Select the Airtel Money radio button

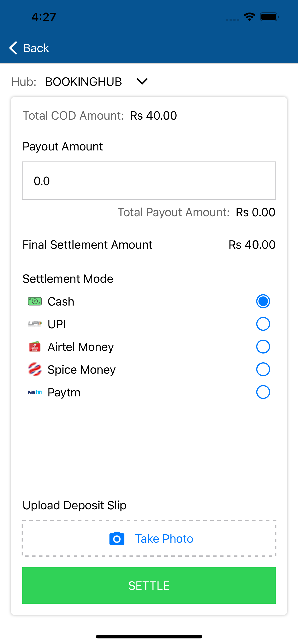[x=263, y=347]
